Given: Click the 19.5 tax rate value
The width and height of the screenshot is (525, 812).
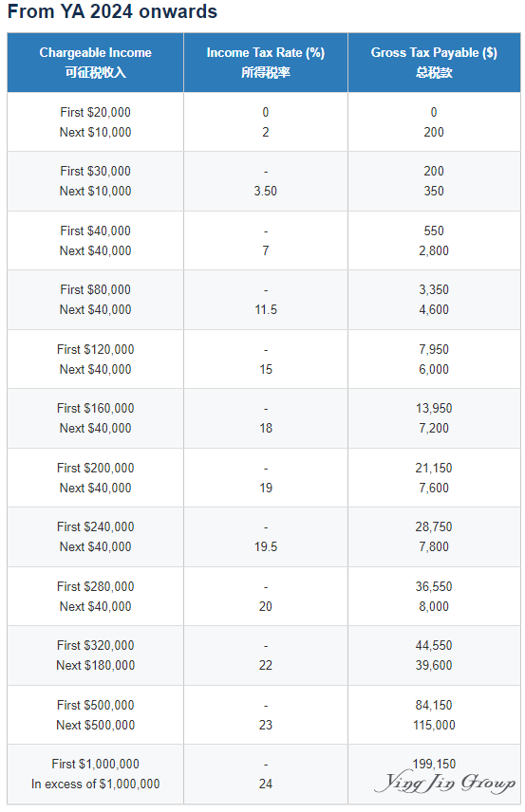Looking at the screenshot, I should pos(266,546).
